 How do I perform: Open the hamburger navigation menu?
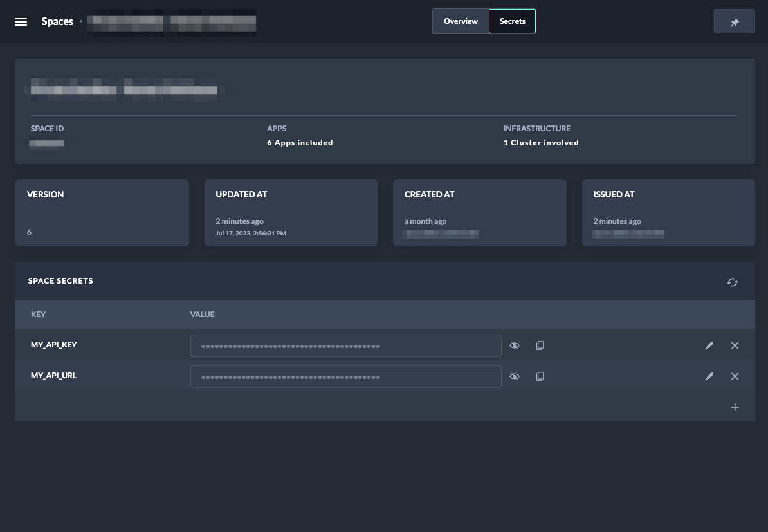pos(21,22)
